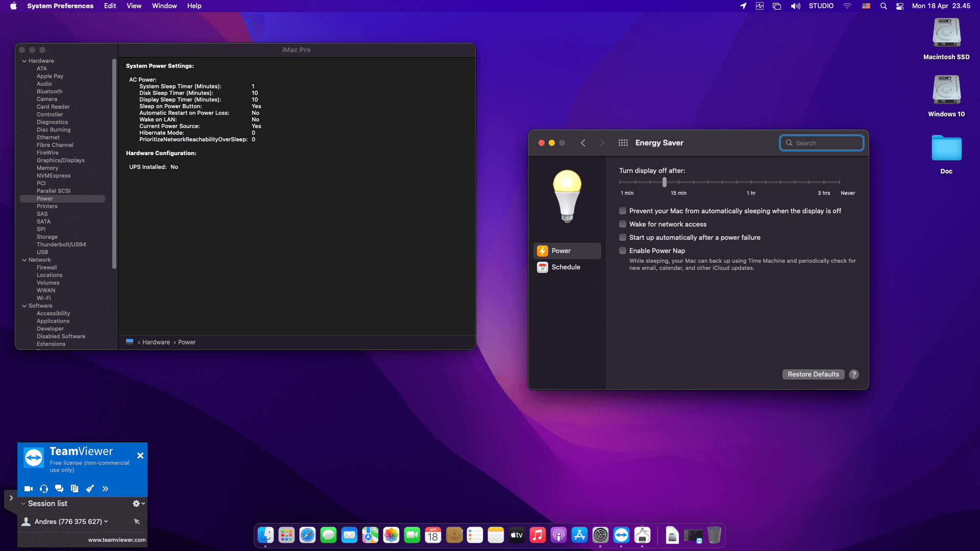
Task: Toggle Enable Power Nap checkbox
Action: 623,251
